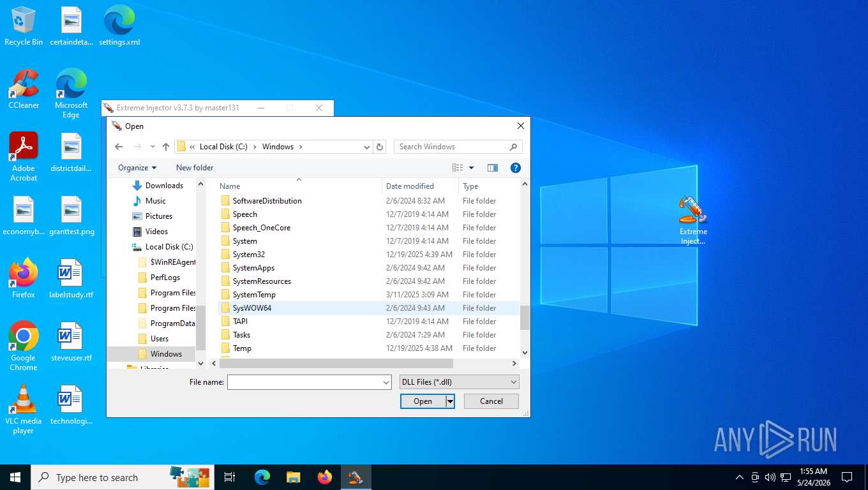The height and width of the screenshot is (490, 868).
Task: Select the labelstudy.rtf document icon
Action: (71, 279)
